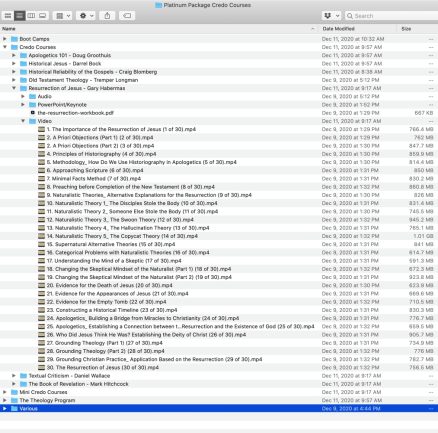Screen dimensions: 438x433
Task: Select the list view toggle button
Action: click(x=20, y=16)
